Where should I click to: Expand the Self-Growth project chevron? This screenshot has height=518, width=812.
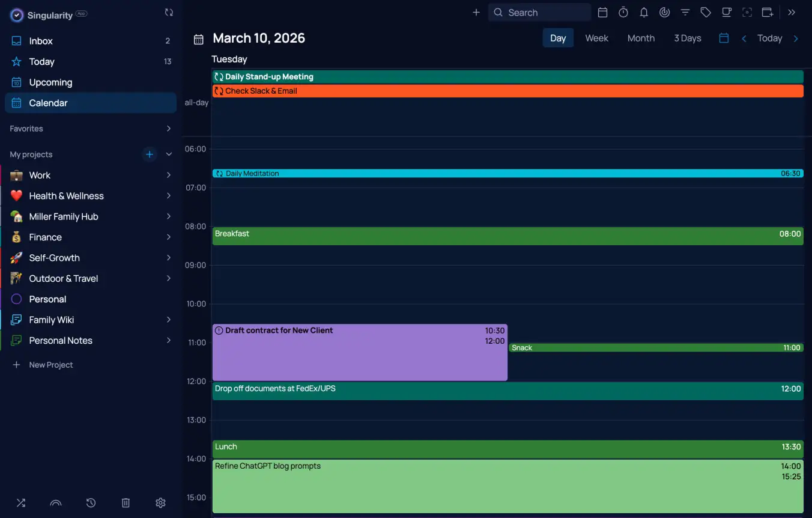169,258
